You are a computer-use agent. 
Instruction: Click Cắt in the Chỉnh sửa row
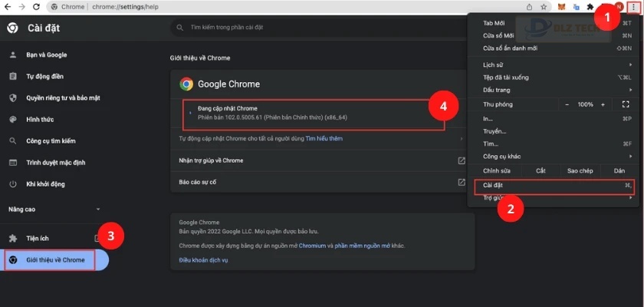click(x=541, y=171)
